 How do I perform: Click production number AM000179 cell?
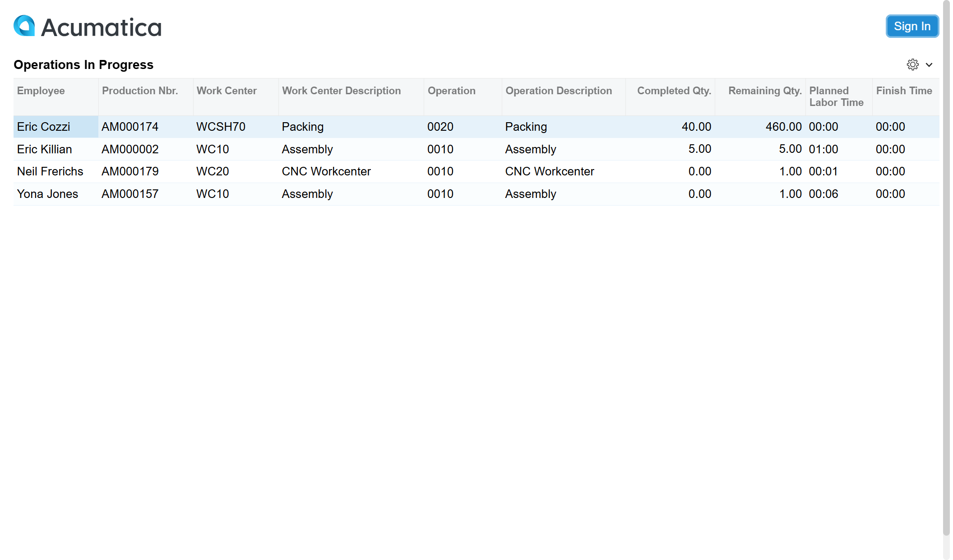(130, 171)
